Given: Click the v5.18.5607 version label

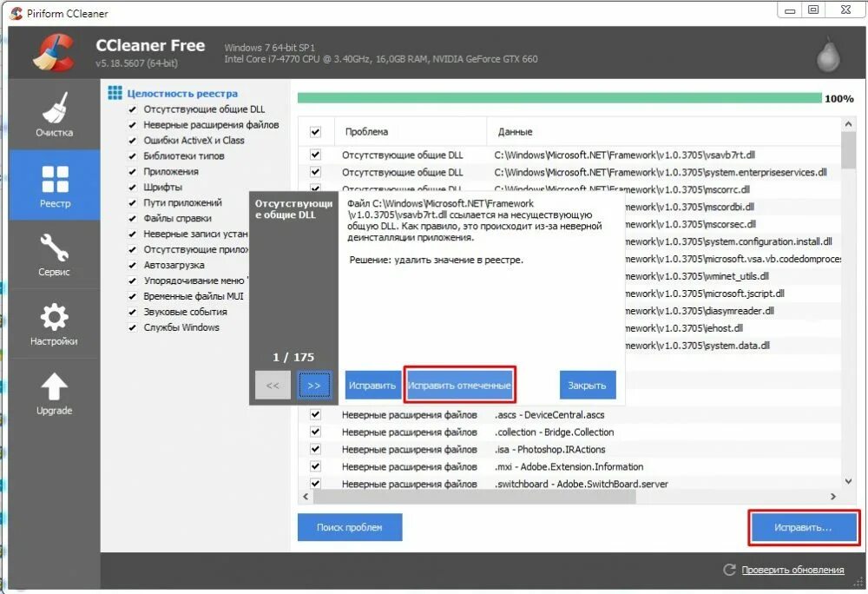Looking at the screenshot, I should click(136, 63).
